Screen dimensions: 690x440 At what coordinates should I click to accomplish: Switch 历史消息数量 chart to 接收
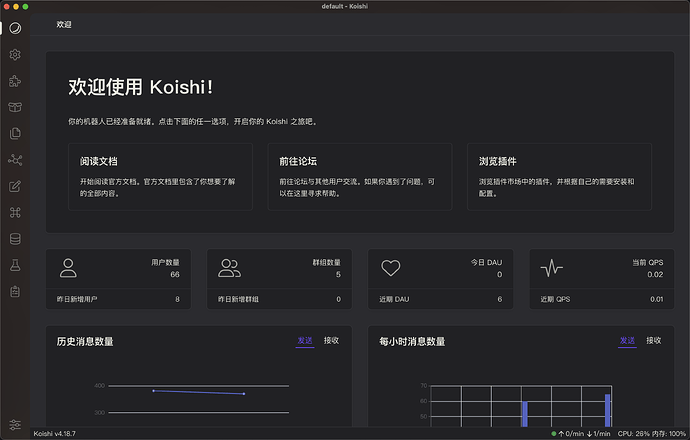(331, 340)
